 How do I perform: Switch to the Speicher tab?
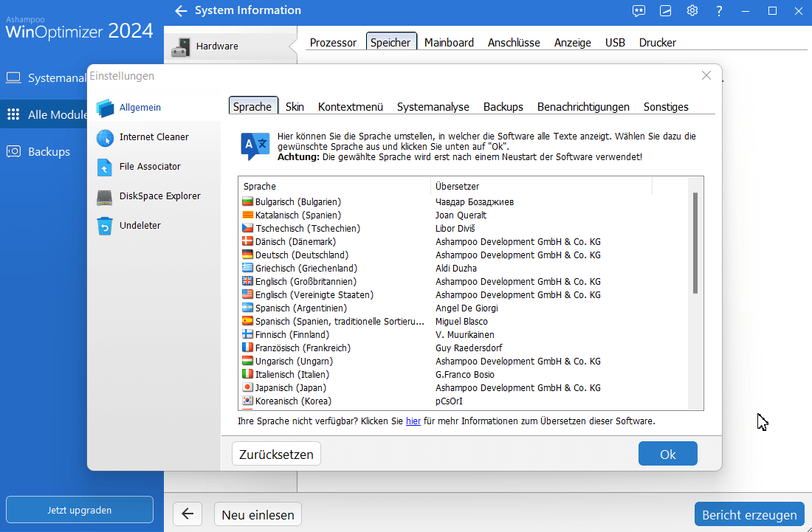coord(390,43)
